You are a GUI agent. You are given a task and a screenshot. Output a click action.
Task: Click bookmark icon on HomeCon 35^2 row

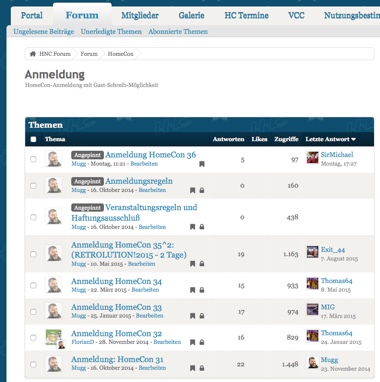tap(192, 264)
